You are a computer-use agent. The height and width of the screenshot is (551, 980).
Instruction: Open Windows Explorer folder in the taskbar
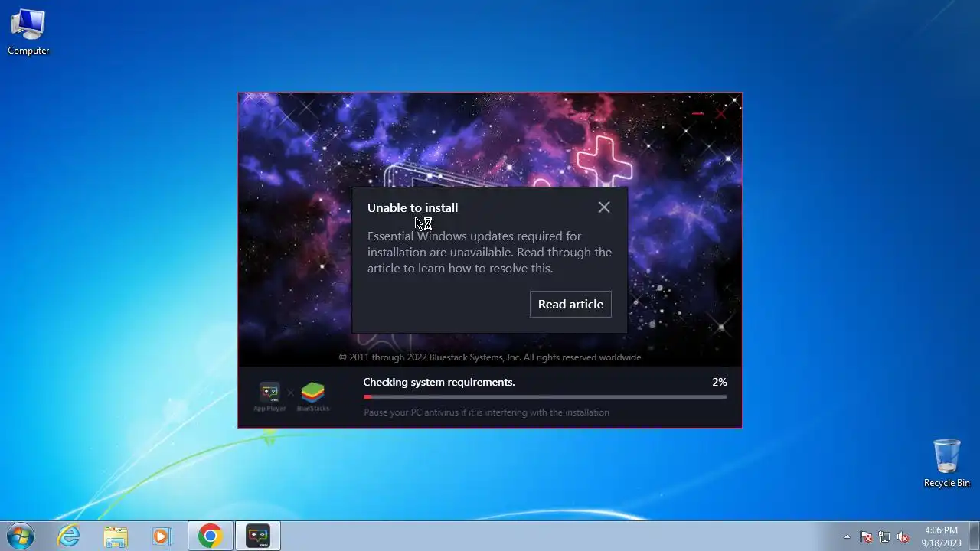tap(116, 536)
